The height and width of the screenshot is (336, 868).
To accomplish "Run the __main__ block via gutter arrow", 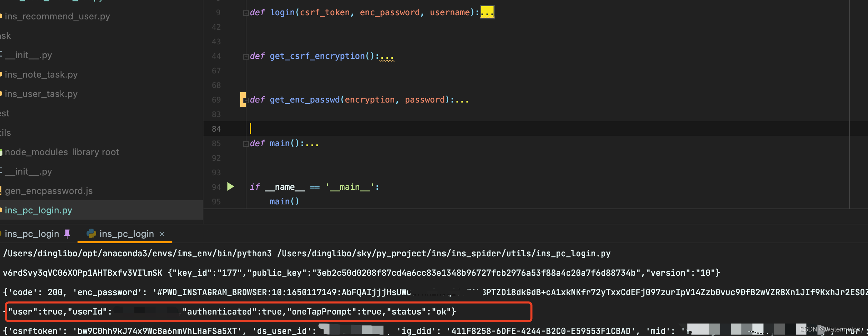I will [x=230, y=187].
